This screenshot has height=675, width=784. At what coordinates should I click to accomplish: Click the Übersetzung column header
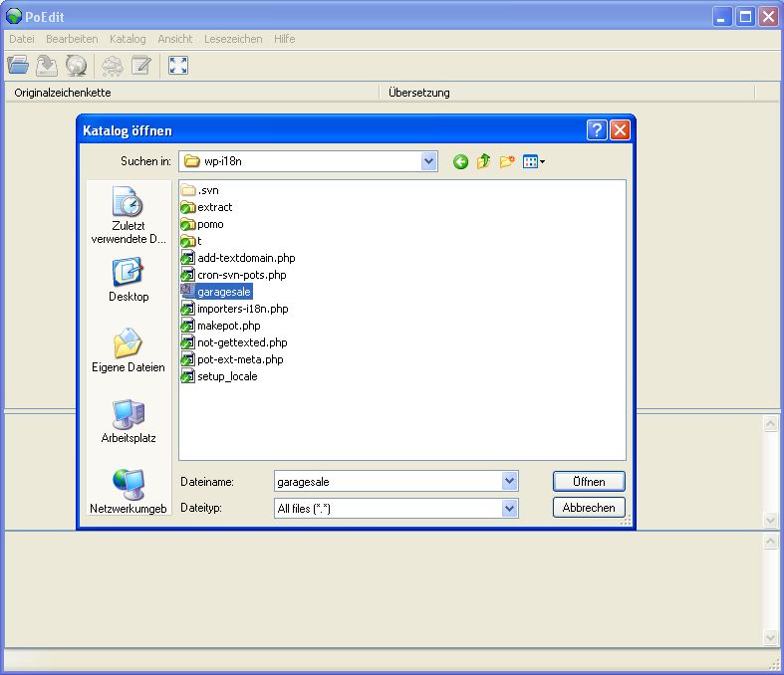567,93
